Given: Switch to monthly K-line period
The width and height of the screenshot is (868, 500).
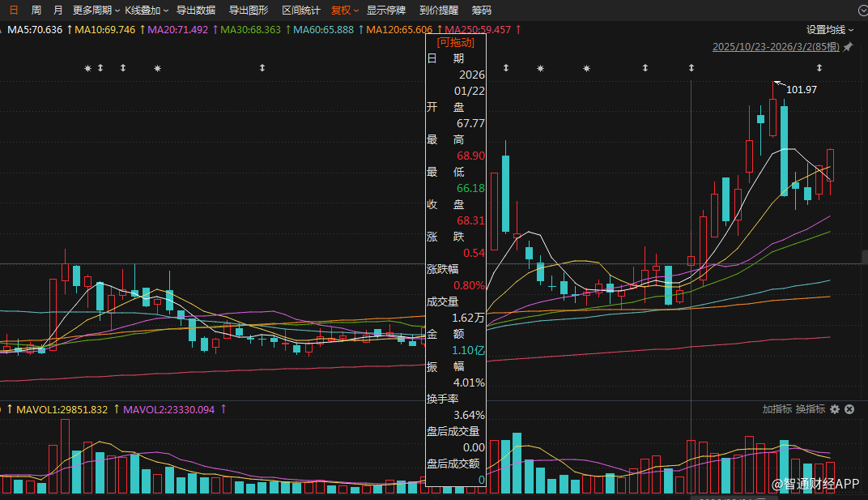Looking at the screenshot, I should coord(57,11).
